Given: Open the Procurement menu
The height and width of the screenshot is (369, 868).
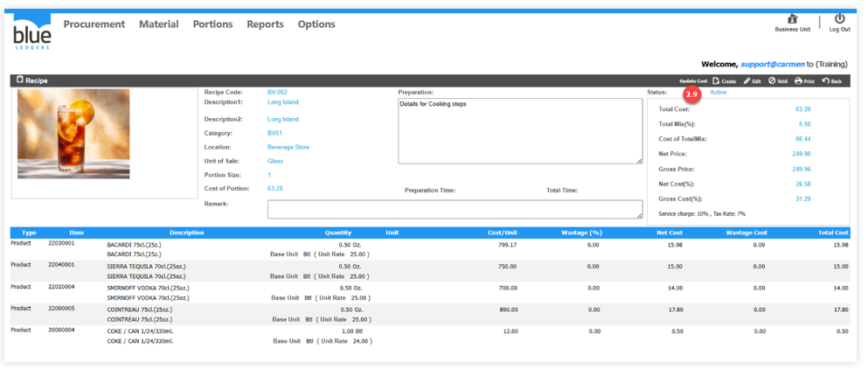Looking at the screenshot, I should click(94, 24).
